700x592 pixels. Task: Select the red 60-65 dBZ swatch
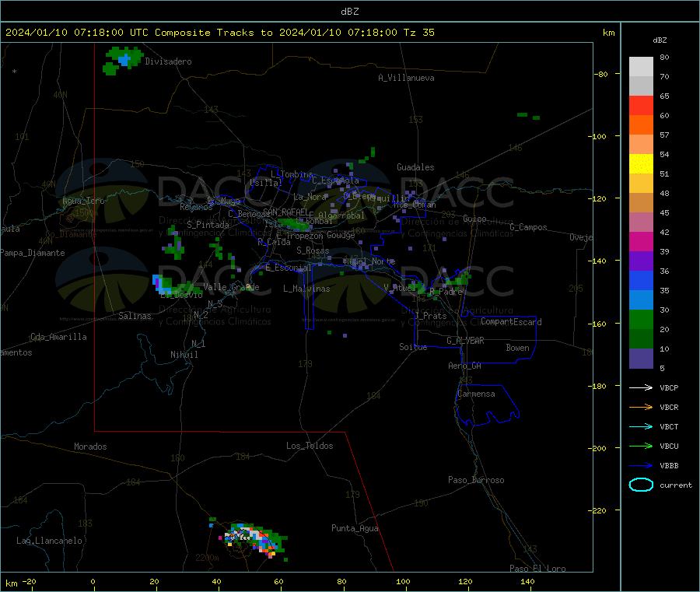[x=641, y=105]
